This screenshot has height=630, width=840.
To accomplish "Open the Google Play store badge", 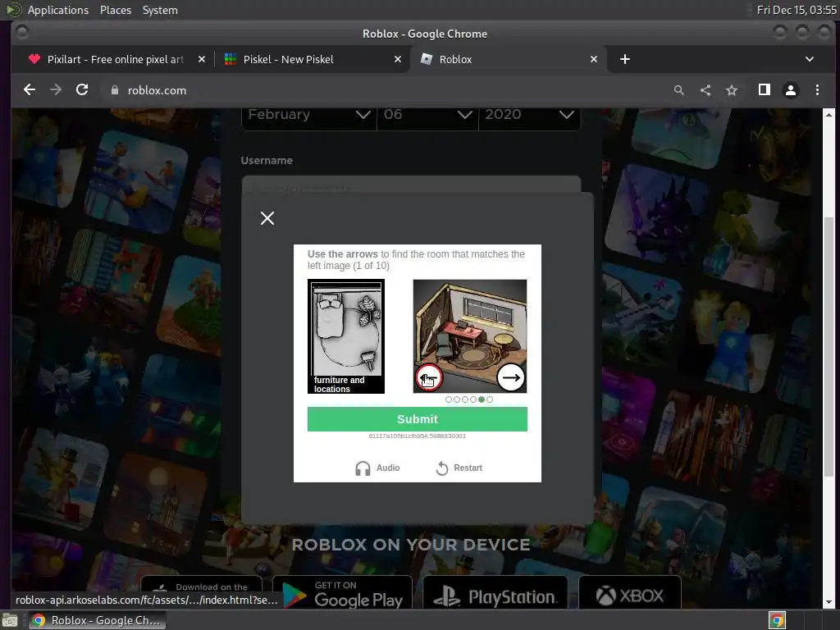I will point(342,592).
